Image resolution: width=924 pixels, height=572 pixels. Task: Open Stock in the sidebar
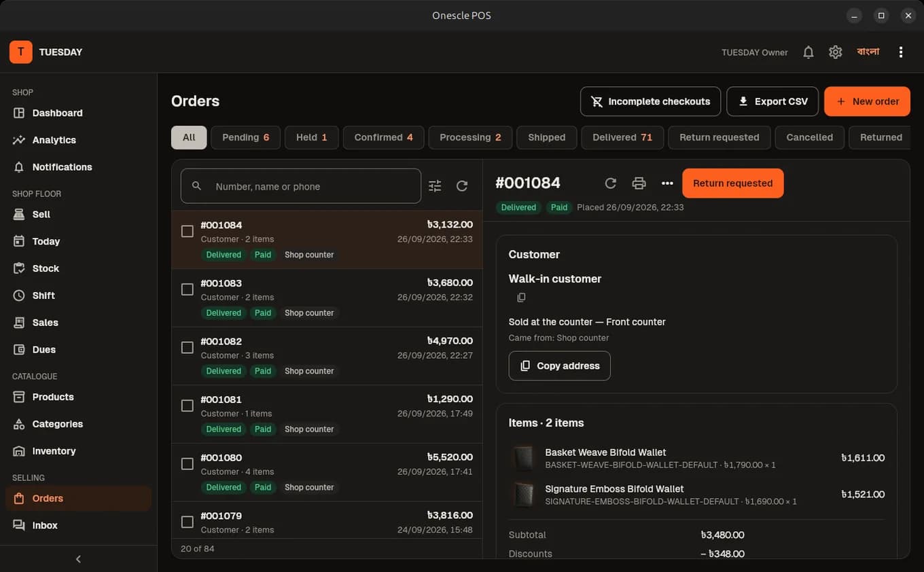[x=78, y=268]
